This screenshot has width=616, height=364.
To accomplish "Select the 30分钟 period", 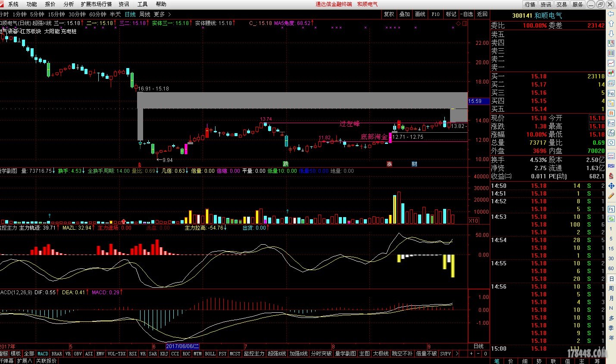I will pyautogui.click(x=77, y=14).
